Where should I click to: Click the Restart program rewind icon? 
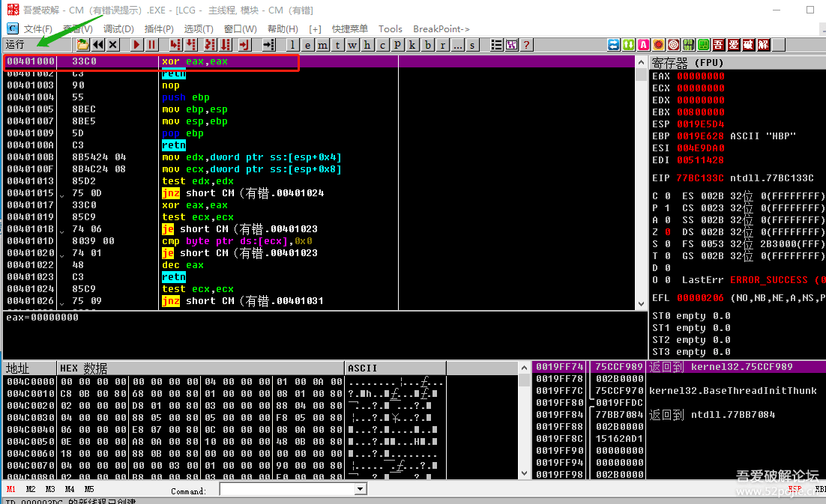pos(97,45)
